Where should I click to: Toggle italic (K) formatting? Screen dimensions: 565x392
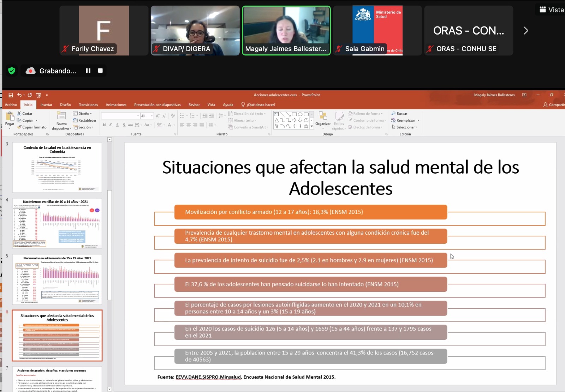tap(111, 125)
